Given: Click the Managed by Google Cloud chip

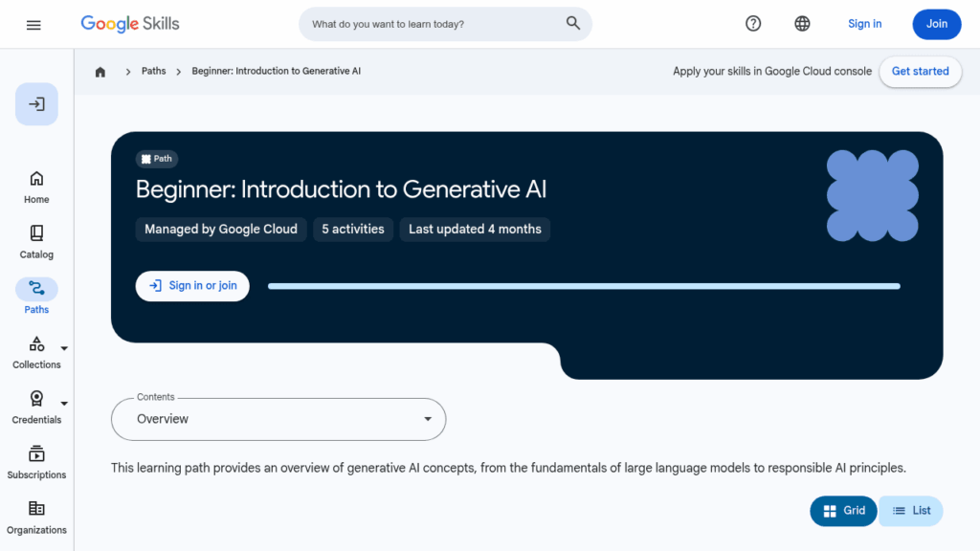Looking at the screenshot, I should [x=221, y=230].
